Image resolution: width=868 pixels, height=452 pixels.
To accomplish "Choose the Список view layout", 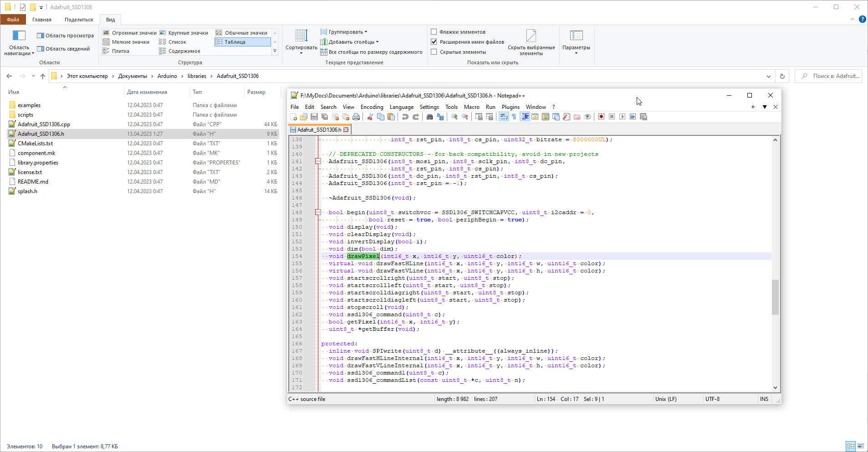I will tap(173, 42).
